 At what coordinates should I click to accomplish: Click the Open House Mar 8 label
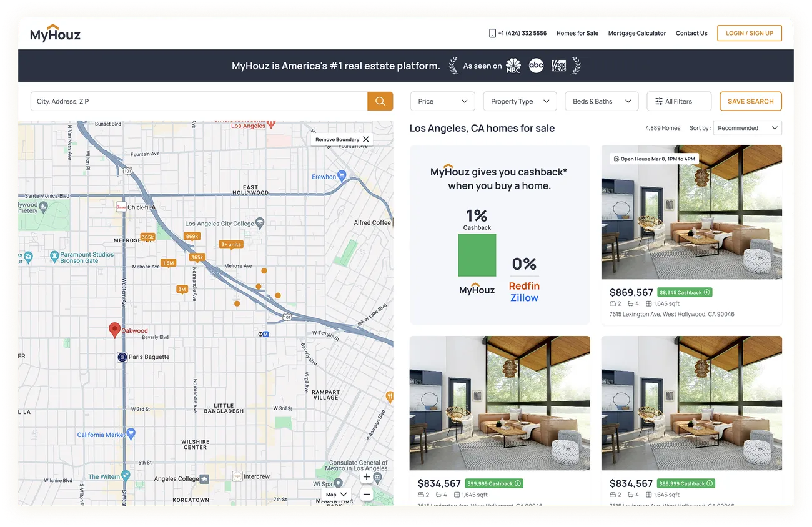pos(654,159)
